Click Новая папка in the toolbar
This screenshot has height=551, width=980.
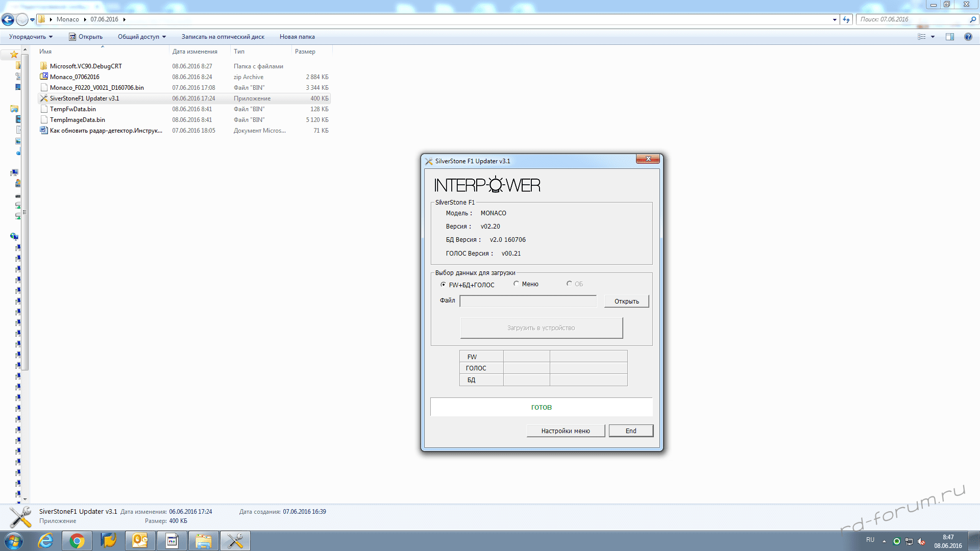297,37
